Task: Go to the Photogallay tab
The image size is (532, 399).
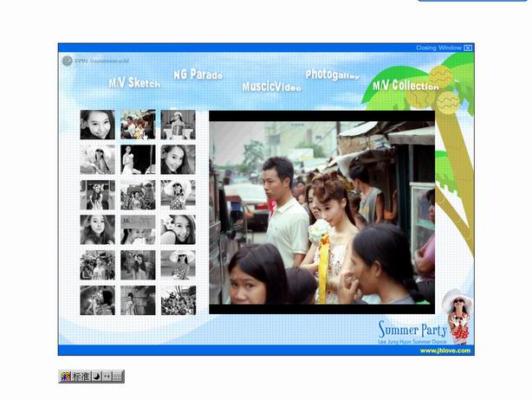Action: pos(332,75)
